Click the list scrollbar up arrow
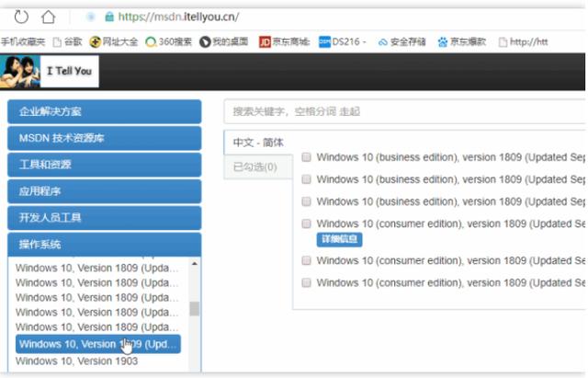 194,264
